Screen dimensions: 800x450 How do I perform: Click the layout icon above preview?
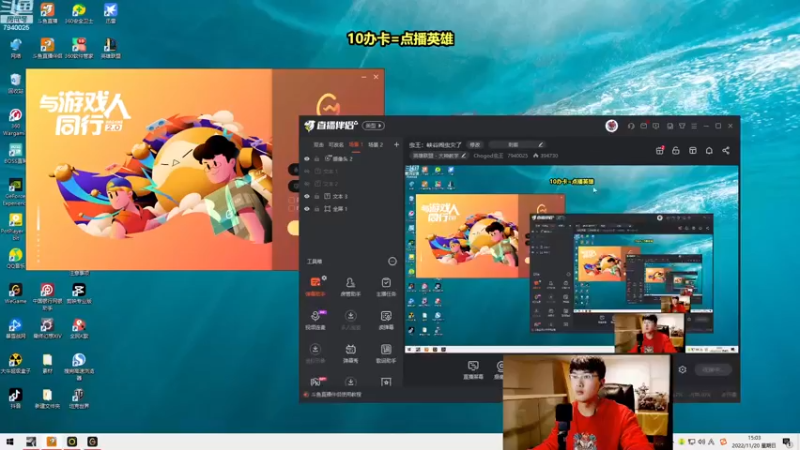[693, 151]
